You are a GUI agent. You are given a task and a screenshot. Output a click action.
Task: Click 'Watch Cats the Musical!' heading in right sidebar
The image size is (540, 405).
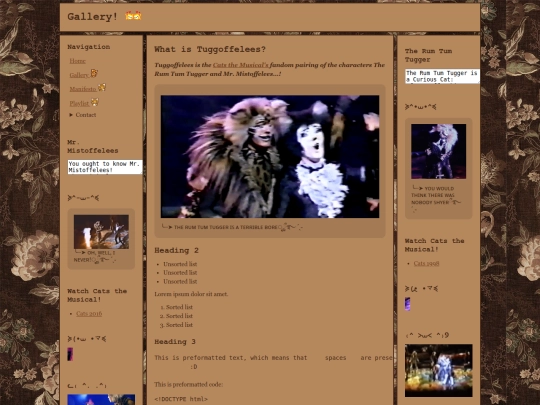click(x=435, y=245)
